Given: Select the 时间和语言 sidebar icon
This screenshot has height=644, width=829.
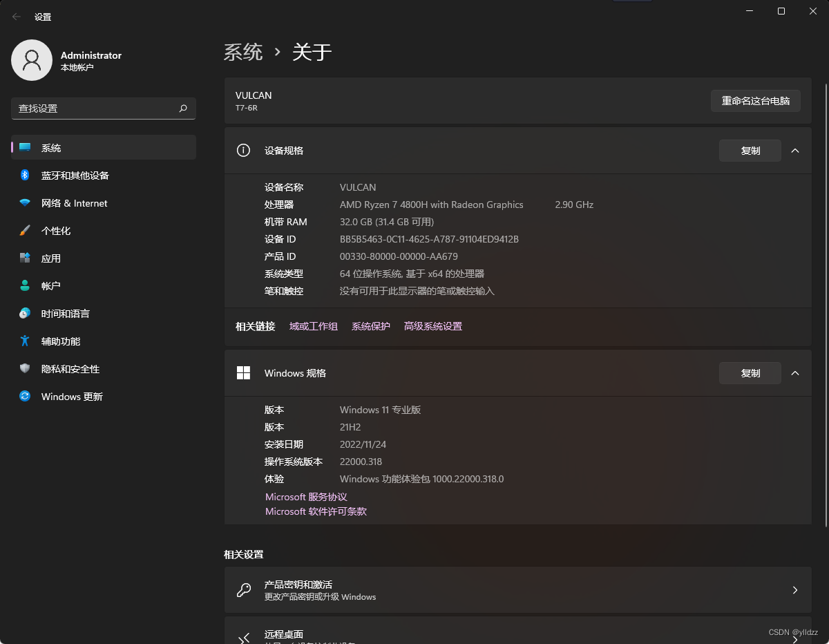Looking at the screenshot, I should [25, 314].
